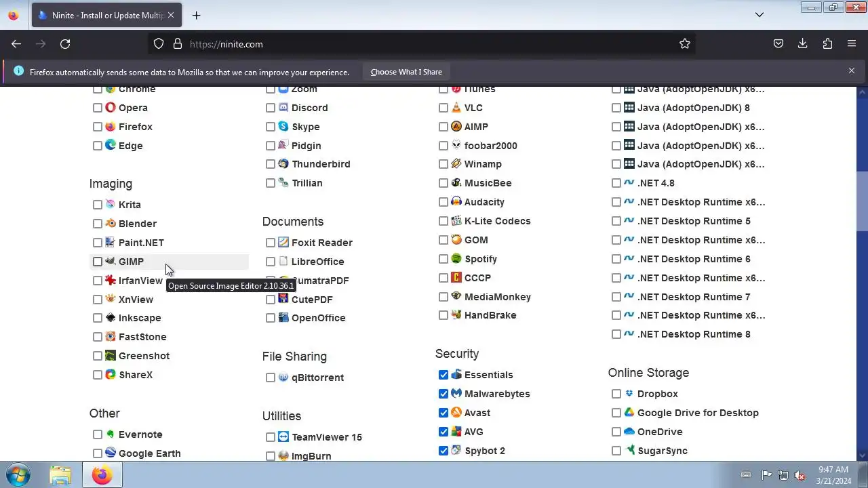Click the TeamViewer 15 icon
Image resolution: width=868 pixels, height=488 pixels.
[283, 436]
